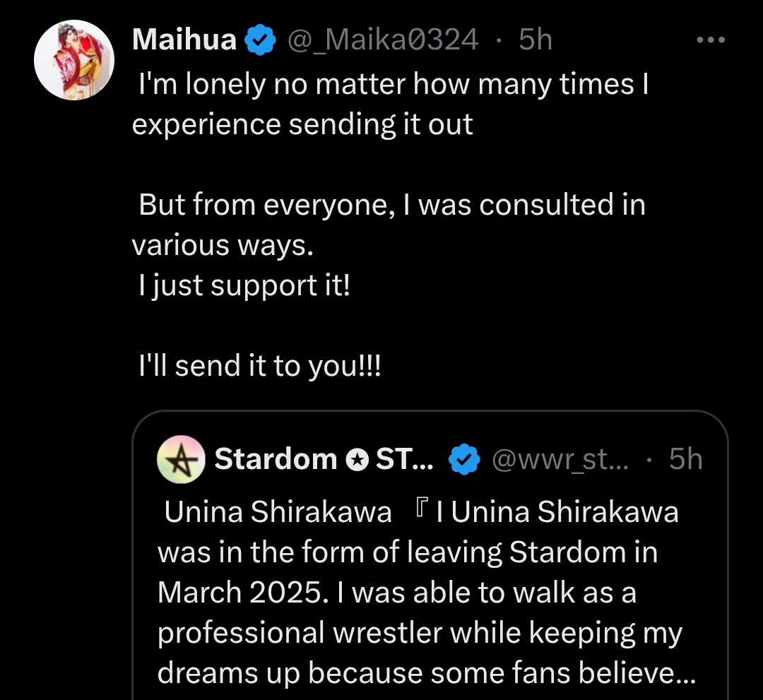Click the 5h timestamp in the quoted tweet
Screen dimensions: 763x700
click(685, 459)
